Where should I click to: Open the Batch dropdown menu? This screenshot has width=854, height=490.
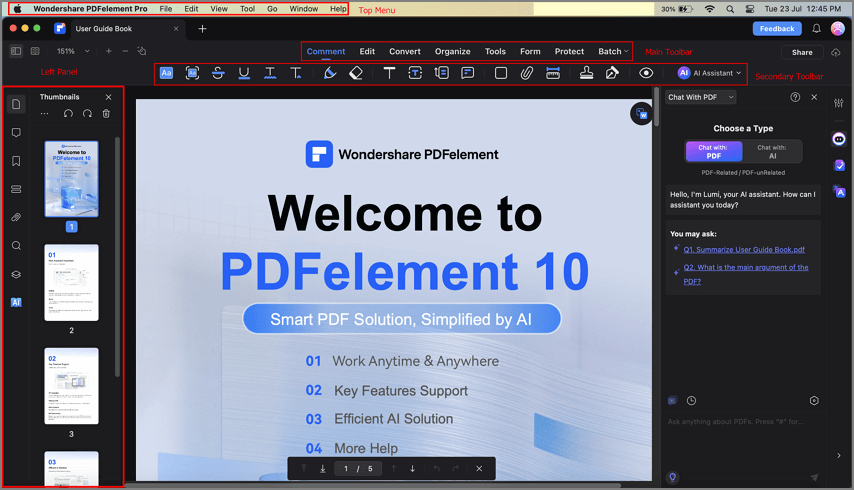(613, 51)
